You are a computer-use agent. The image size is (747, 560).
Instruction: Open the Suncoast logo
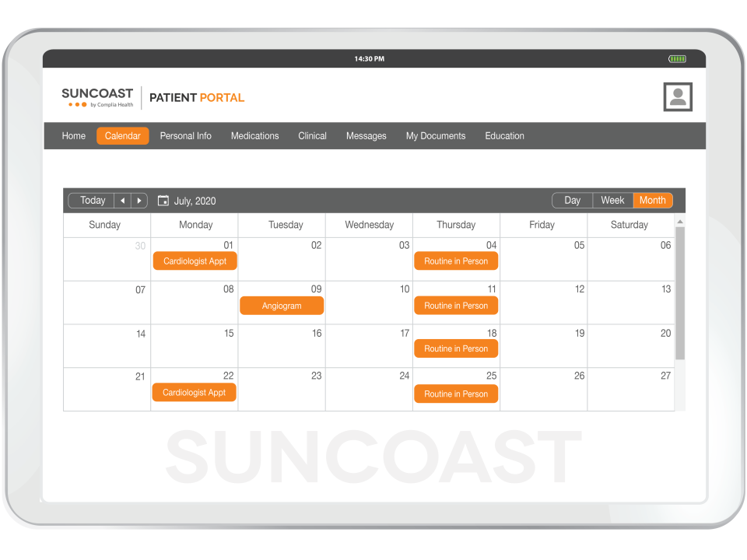pos(96,96)
